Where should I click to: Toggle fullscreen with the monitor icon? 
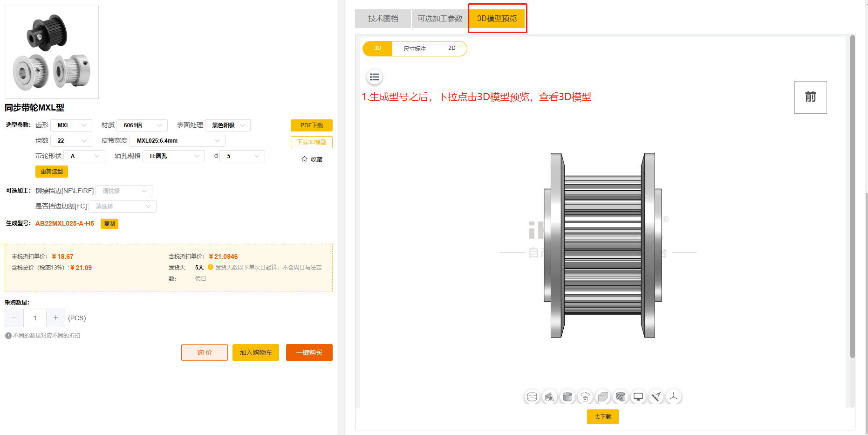(638, 397)
